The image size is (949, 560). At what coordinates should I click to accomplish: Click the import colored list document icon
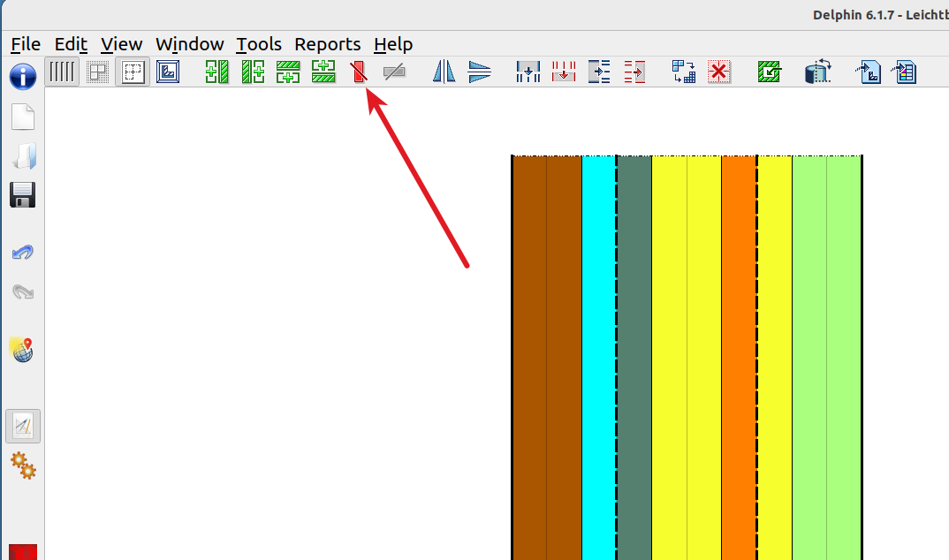coord(904,72)
